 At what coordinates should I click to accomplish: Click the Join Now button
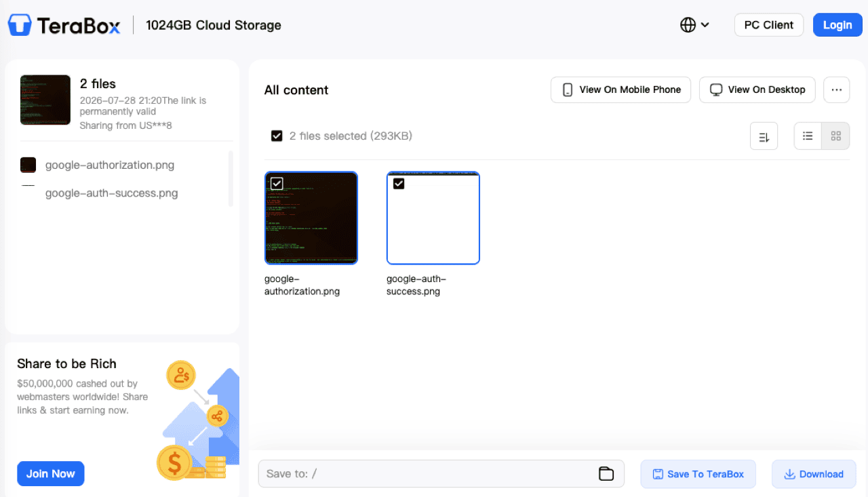[51, 474]
